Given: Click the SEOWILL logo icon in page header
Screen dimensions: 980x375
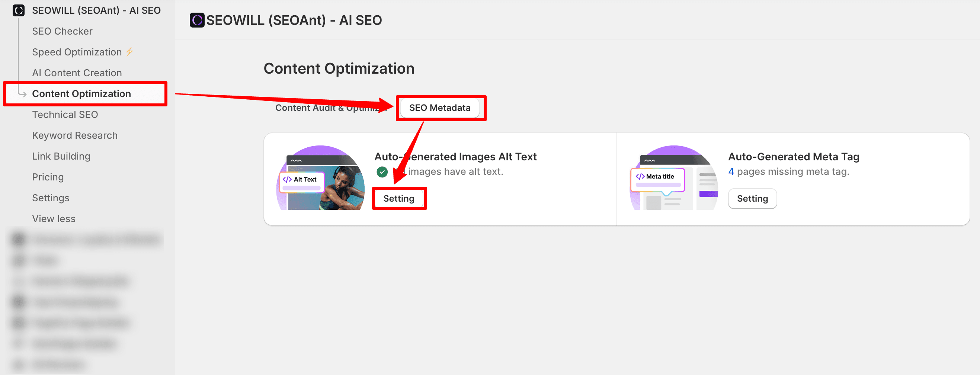Looking at the screenshot, I should pos(197,20).
